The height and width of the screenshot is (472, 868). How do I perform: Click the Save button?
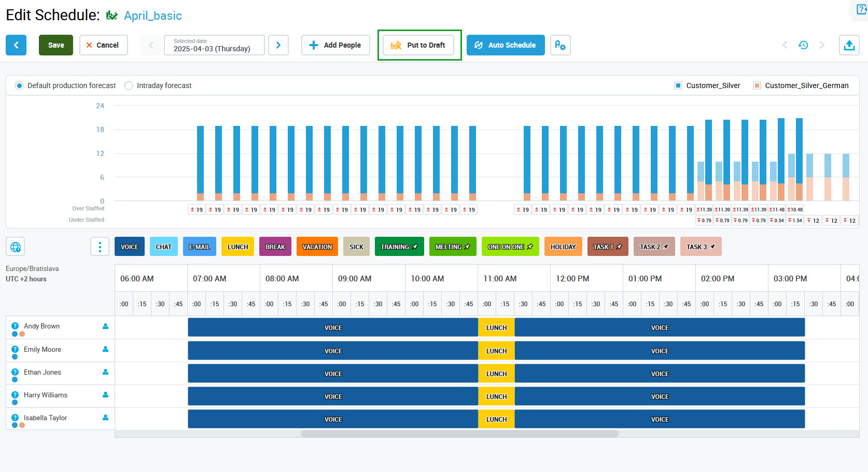[56, 45]
